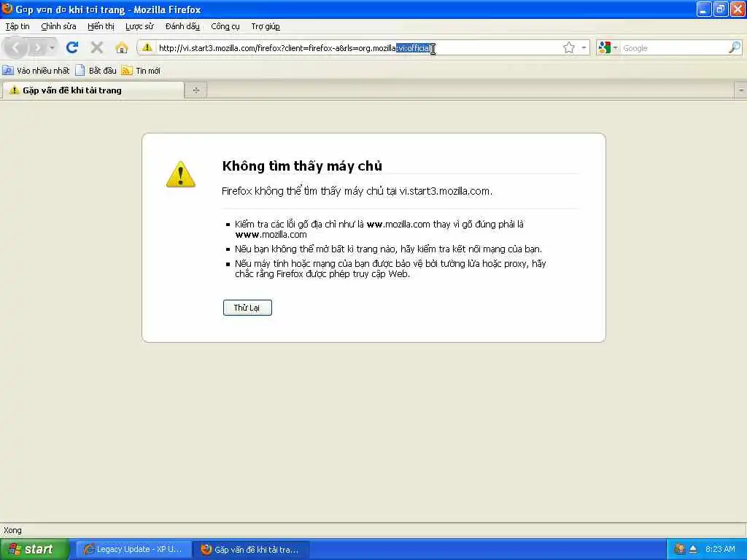Open the Trợ giúp menu
The height and width of the screenshot is (560, 747).
click(x=266, y=27)
